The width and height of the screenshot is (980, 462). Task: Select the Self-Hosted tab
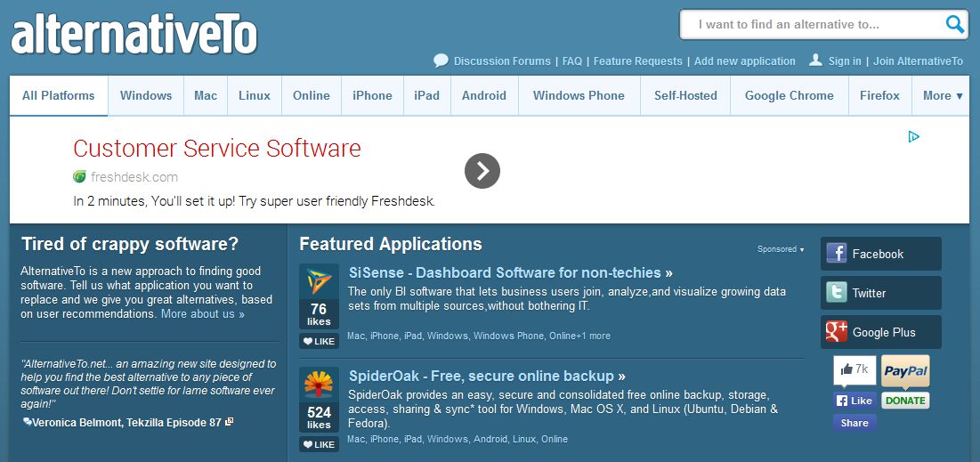tap(685, 95)
